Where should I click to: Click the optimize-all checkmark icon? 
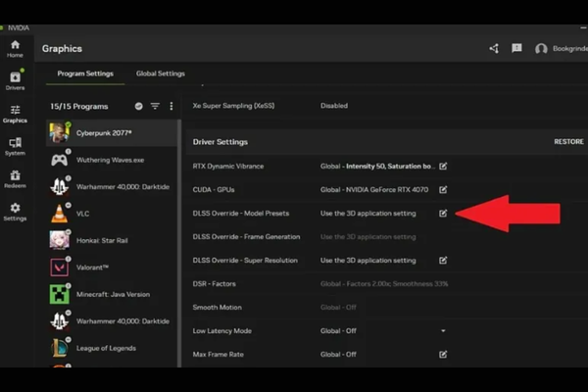(139, 106)
